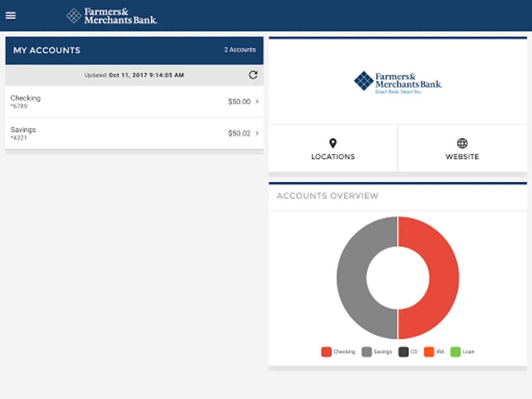Viewport: 532px width, 399px height.
Task: Expand the Checking account chevron arrow
Action: (x=258, y=102)
